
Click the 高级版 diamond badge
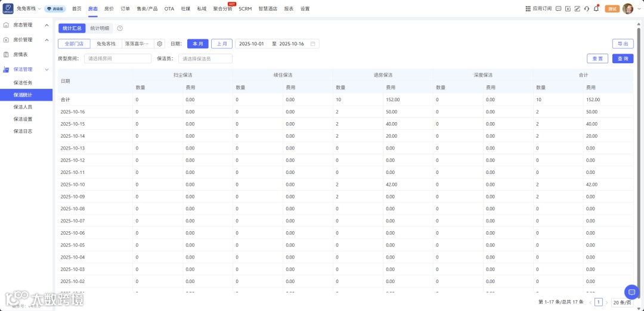point(55,8)
